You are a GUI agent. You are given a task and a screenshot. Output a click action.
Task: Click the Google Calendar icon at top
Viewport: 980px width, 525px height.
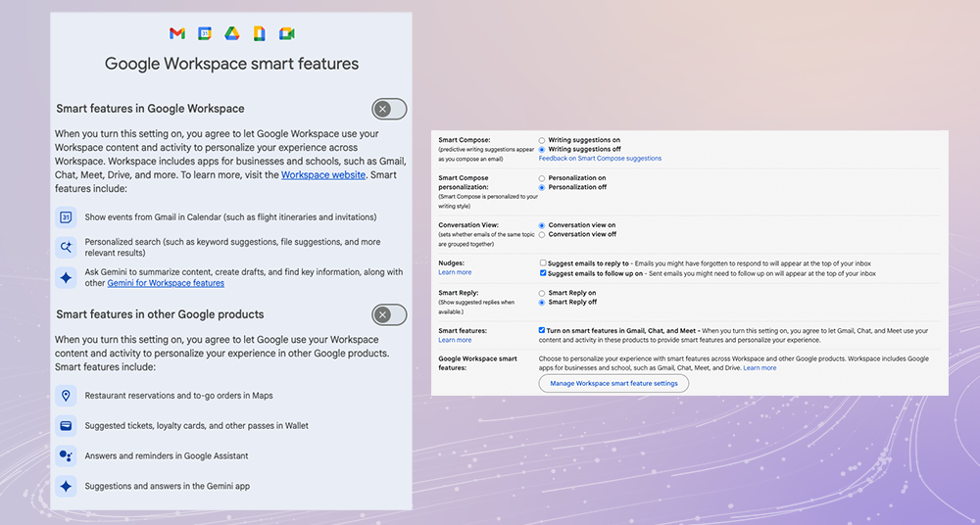coord(205,33)
